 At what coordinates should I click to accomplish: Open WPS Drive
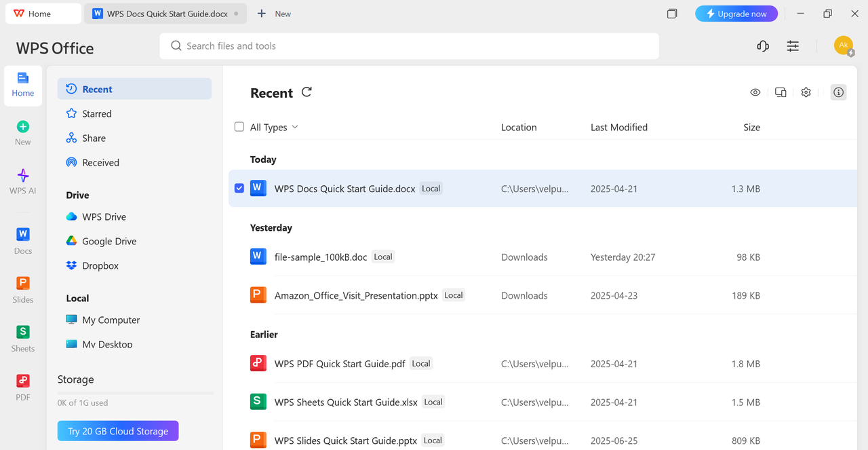[x=134, y=217]
